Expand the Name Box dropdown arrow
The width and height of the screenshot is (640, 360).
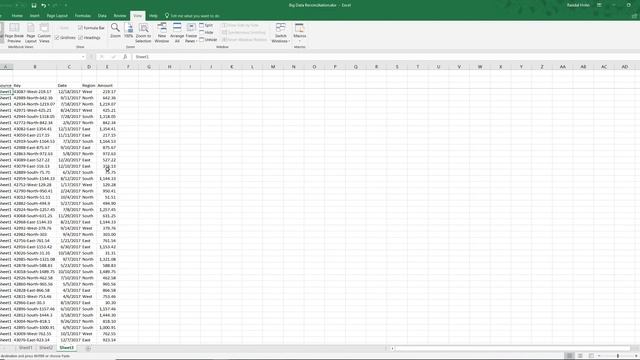83,57
